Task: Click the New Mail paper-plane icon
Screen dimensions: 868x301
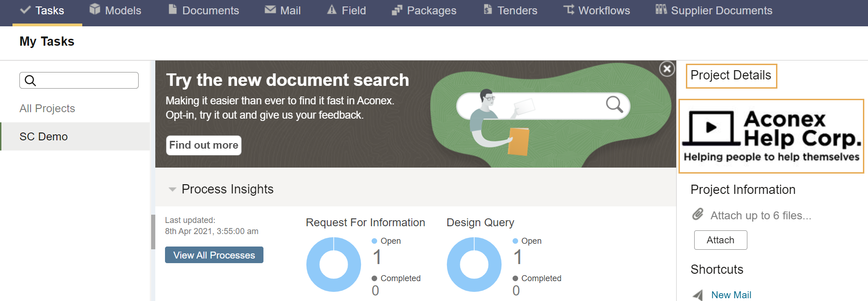Action: tap(698, 295)
